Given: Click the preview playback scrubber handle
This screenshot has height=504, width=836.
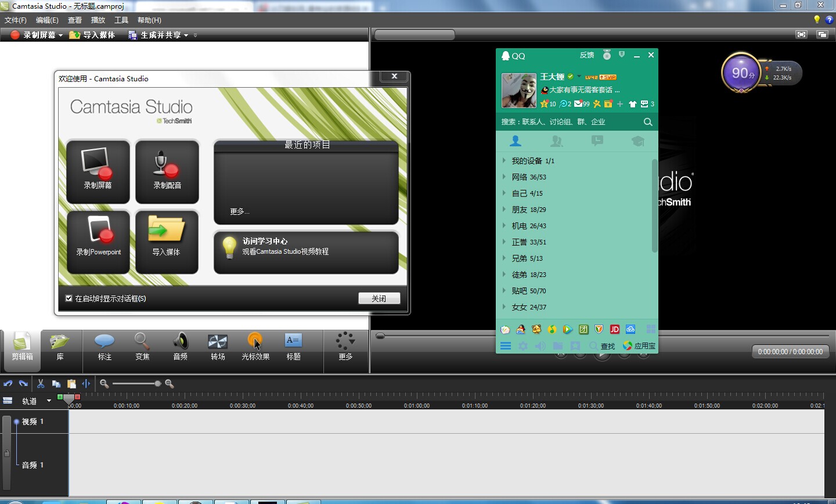Looking at the screenshot, I should [380, 336].
